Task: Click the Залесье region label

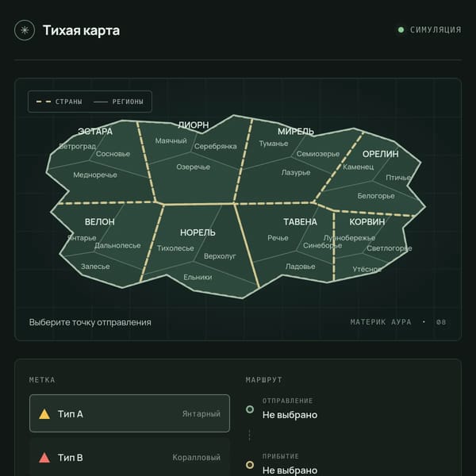Action: tap(95, 267)
